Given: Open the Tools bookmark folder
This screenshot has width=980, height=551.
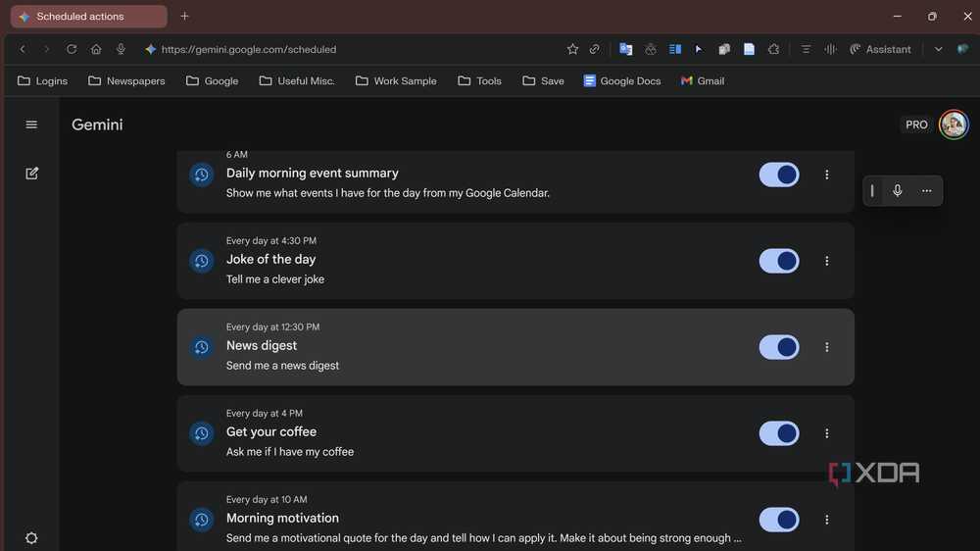Looking at the screenshot, I should point(479,80).
